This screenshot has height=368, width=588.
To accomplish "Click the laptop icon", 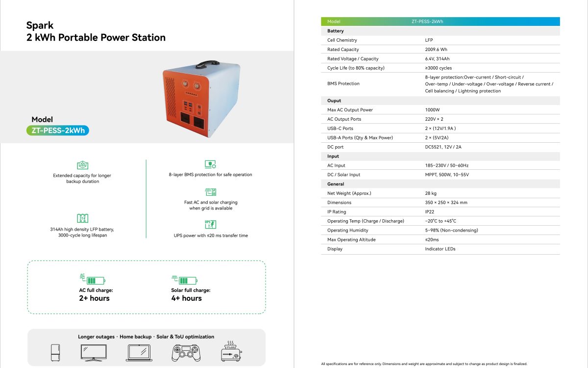I will tap(139, 352).
